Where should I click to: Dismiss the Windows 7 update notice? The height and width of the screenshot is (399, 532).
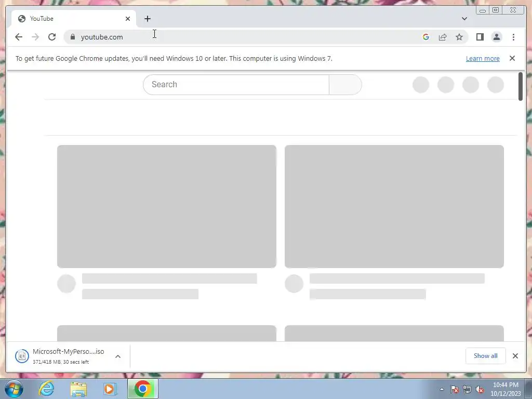pyautogui.click(x=512, y=58)
